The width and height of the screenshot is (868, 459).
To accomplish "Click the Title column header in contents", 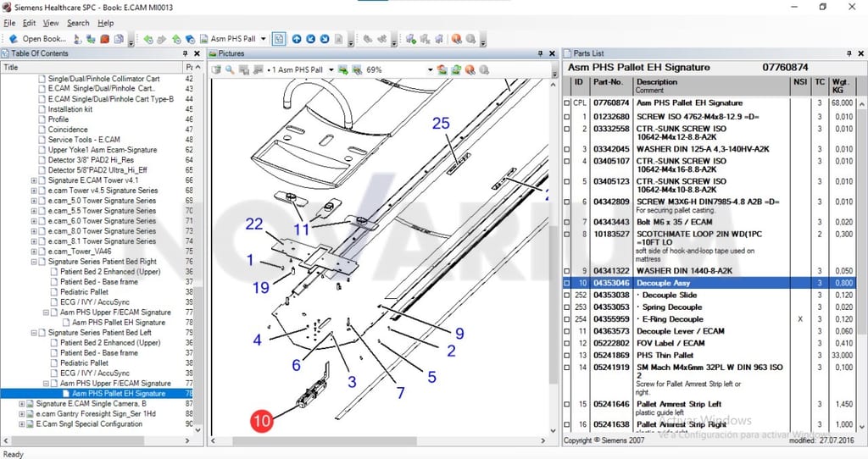I will click(x=92, y=67).
